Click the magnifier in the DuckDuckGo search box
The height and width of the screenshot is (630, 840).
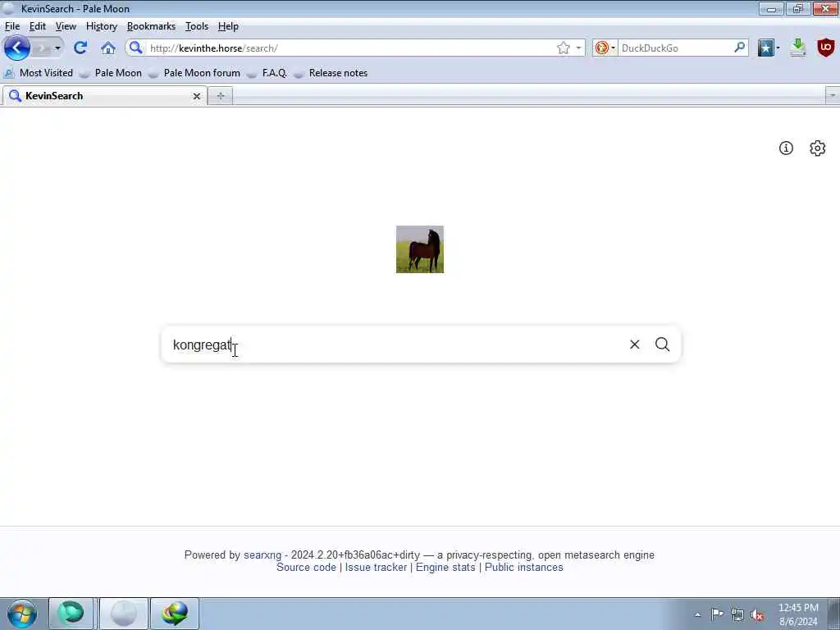[x=740, y=48]
